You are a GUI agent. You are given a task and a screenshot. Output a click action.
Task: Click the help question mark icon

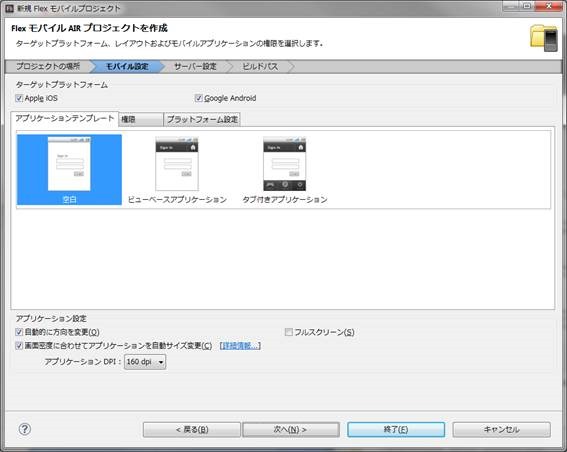pyautogui.click(x=25, y=429)
